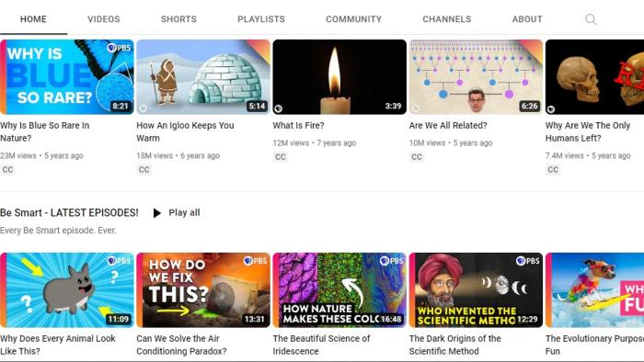Click the skulls video thumbnail

point(594,77)
